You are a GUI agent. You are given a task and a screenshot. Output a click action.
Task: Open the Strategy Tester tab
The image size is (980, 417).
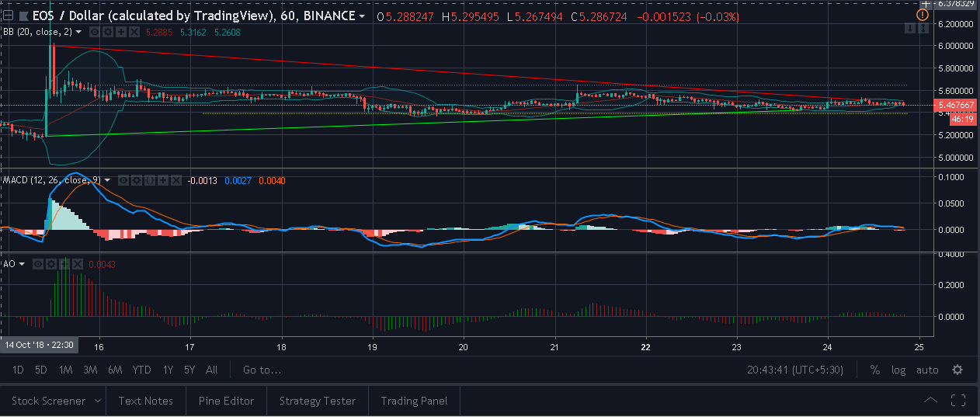pos(317,401)
